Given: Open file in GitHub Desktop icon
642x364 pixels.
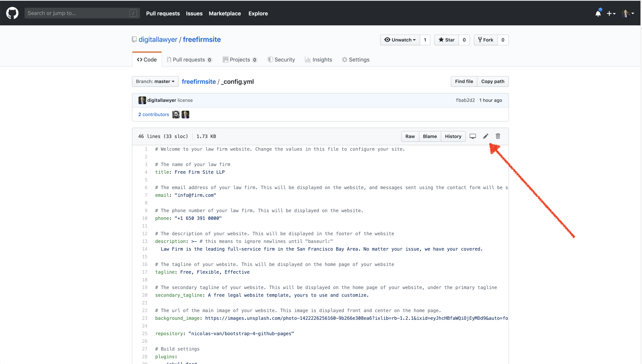Looking at the screenshot, I should 473,136.
